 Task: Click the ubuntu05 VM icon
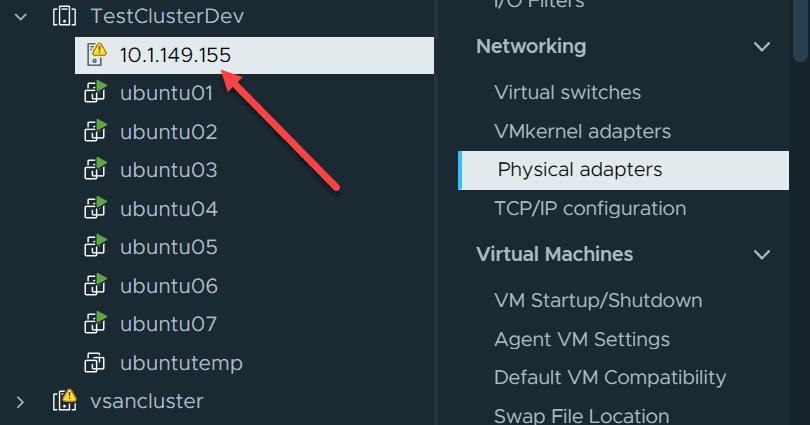(96, 248)
